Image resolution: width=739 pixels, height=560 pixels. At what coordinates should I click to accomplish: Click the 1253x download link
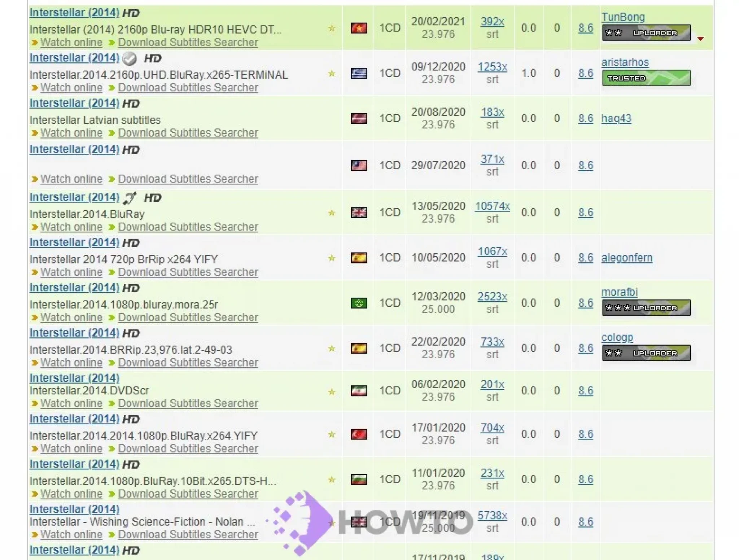492,67
